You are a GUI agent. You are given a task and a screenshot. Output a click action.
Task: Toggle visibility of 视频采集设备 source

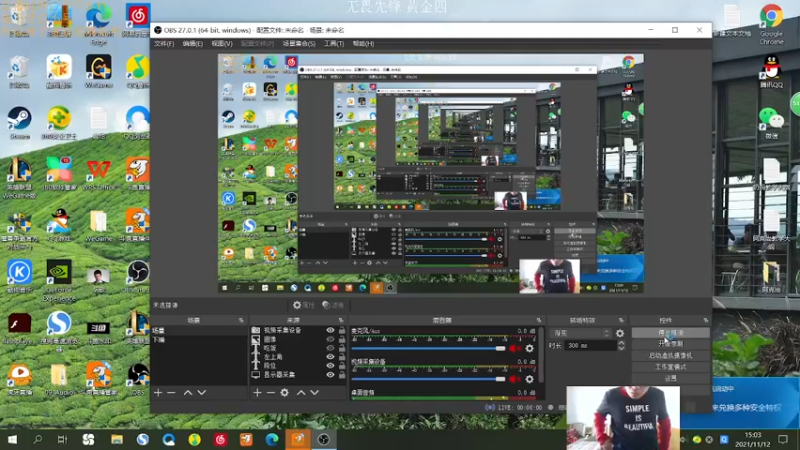point(330,330)
